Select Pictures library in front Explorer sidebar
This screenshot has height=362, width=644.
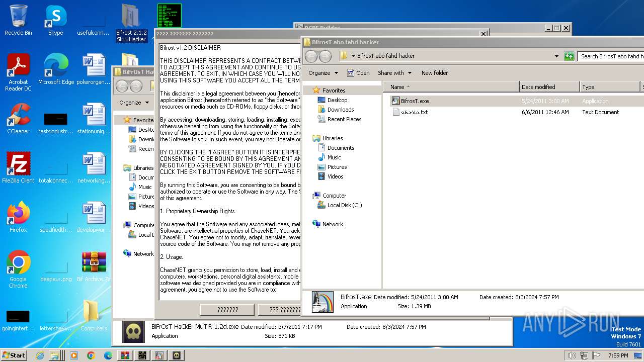(x=337, y=167)
